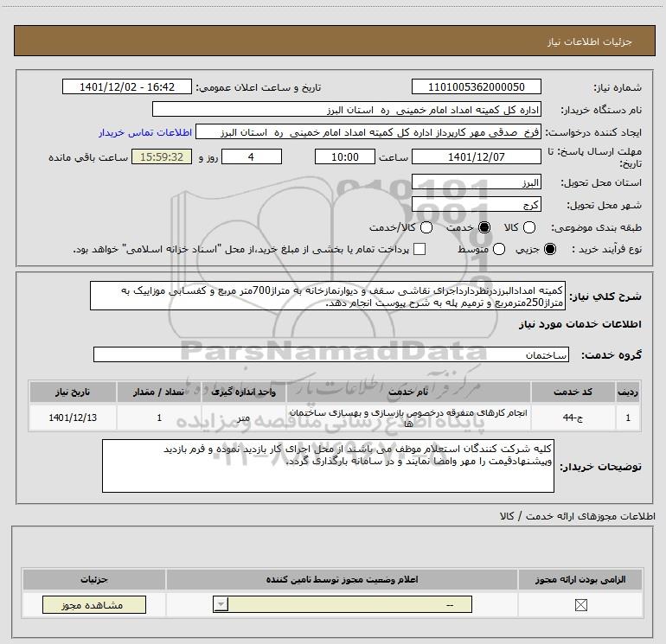Screen dimensions: 666x644
Task: Click the ایجاد کننده درخواست field
Action: pos(368,132)
